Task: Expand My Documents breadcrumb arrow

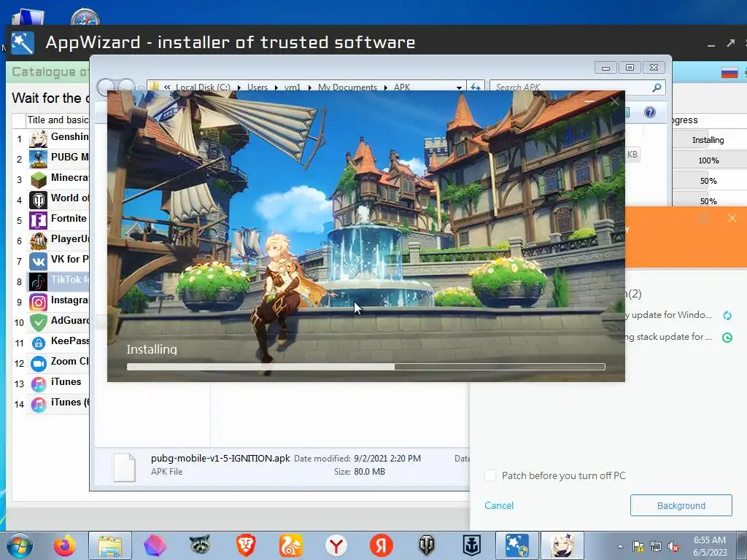Action: (x=385, y=87)
